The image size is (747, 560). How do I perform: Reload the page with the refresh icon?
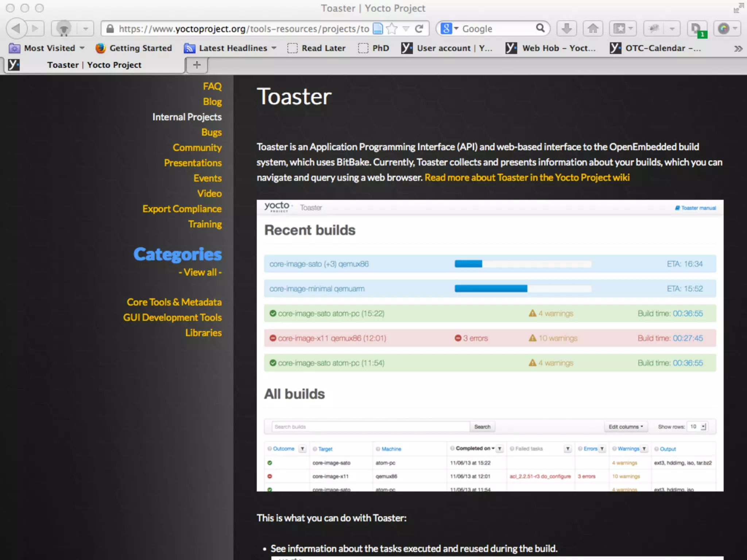point(419,28)
